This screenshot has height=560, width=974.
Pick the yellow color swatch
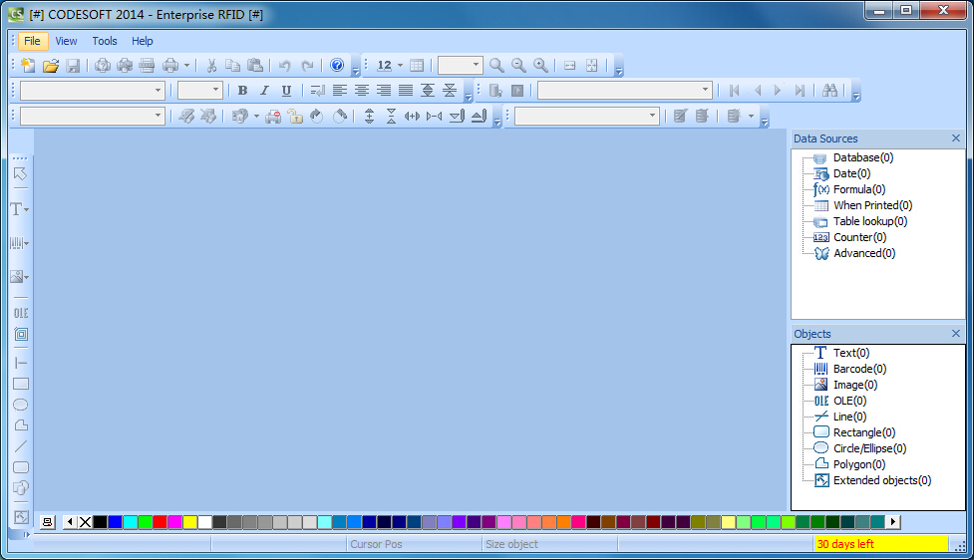(190, 522)
